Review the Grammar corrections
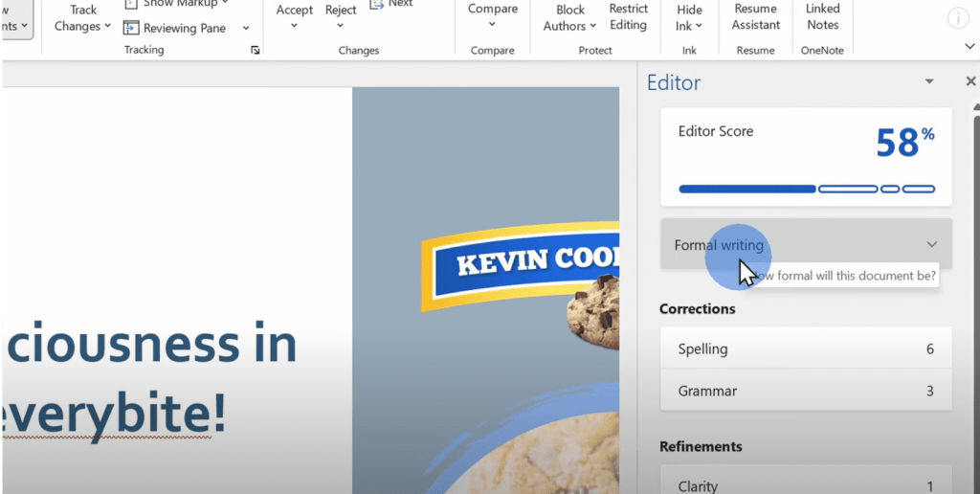This screenshot has height=494, width=980. (806, 391)
